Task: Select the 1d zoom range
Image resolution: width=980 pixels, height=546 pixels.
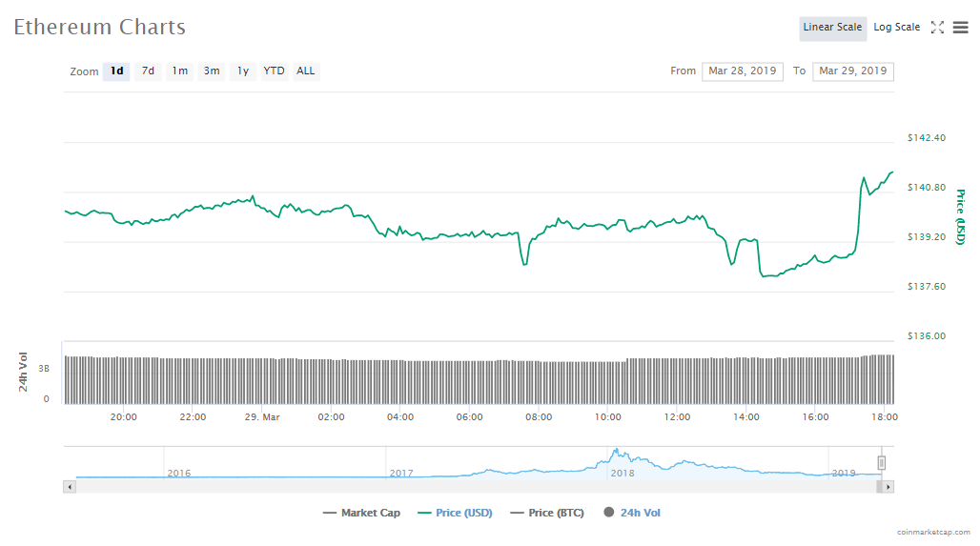Action: point(116,71)
